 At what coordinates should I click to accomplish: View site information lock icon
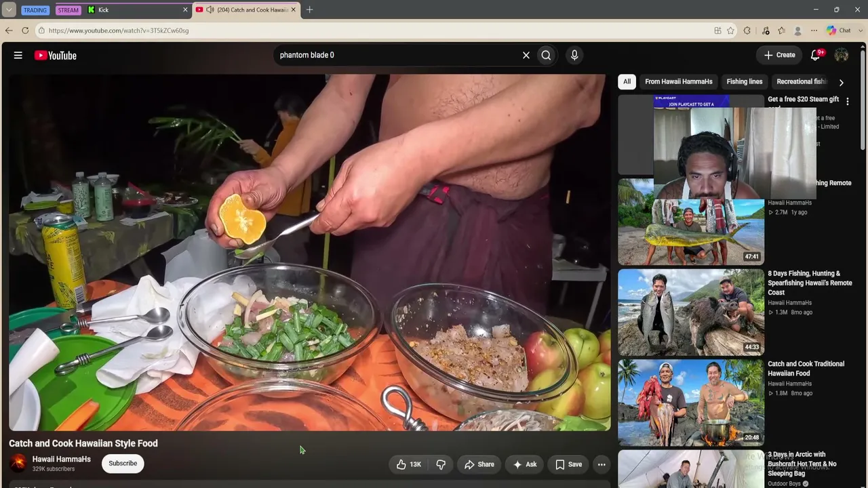41,30
